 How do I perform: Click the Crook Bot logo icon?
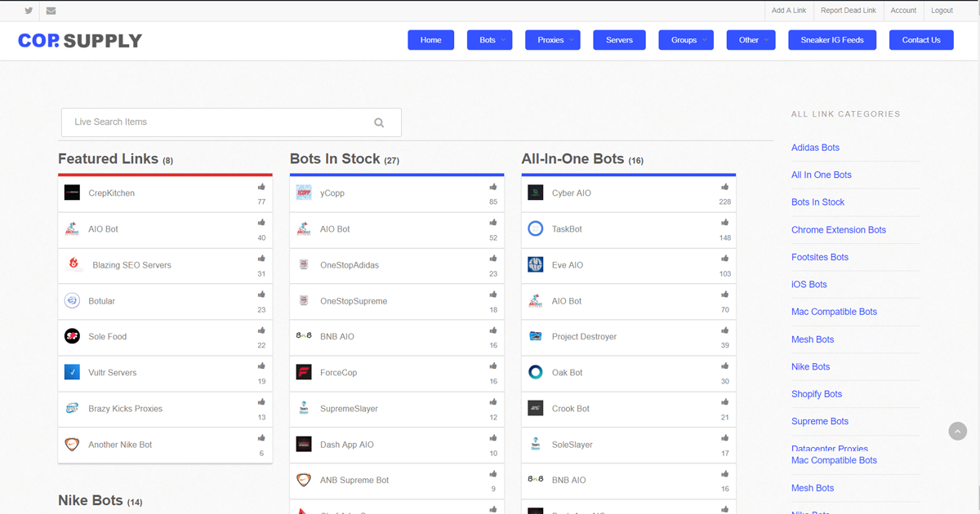(x=536, y=409)
